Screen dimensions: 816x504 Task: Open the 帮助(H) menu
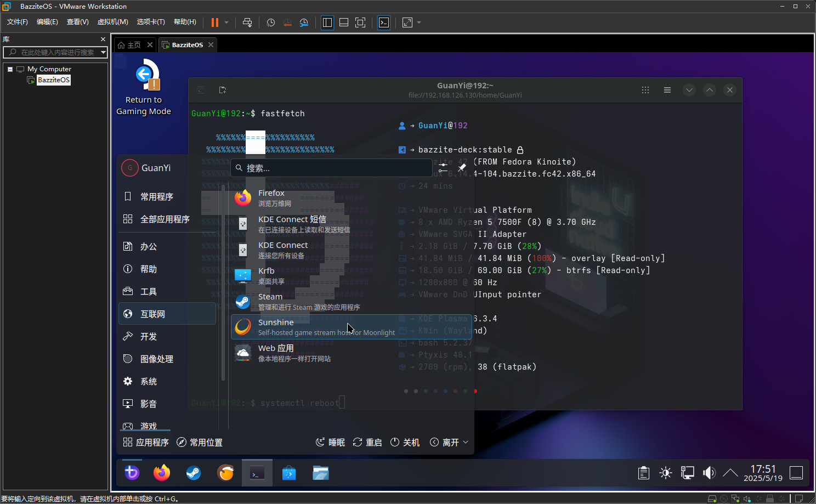click(x=185, y=22)
